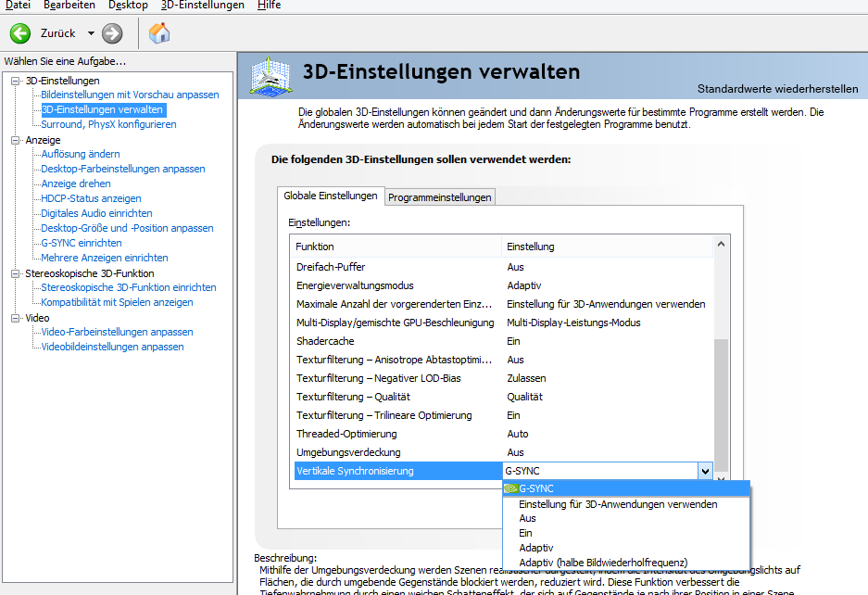Open Stereoskopische 3D-Funktion einrichten
Screen dimensions: 868x595
click(x=129, y=287)
